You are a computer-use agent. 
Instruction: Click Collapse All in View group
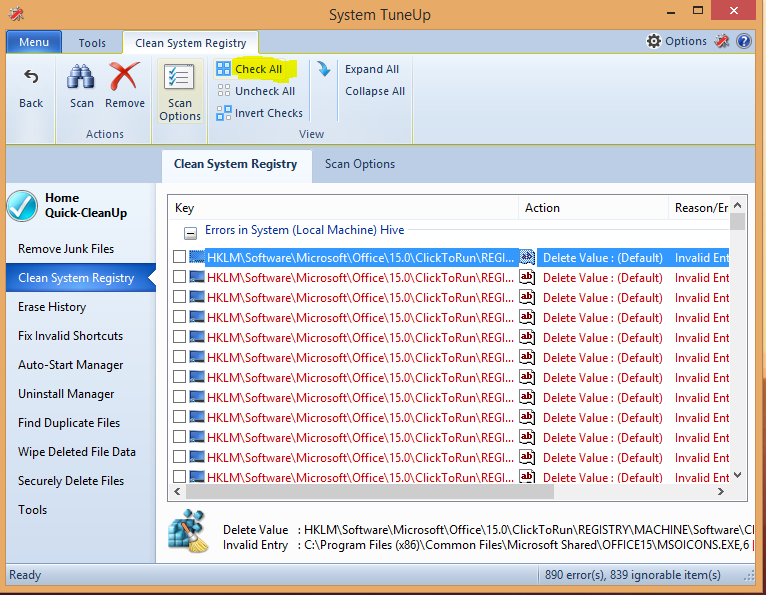pyautogui.click(x=375, y=91)
